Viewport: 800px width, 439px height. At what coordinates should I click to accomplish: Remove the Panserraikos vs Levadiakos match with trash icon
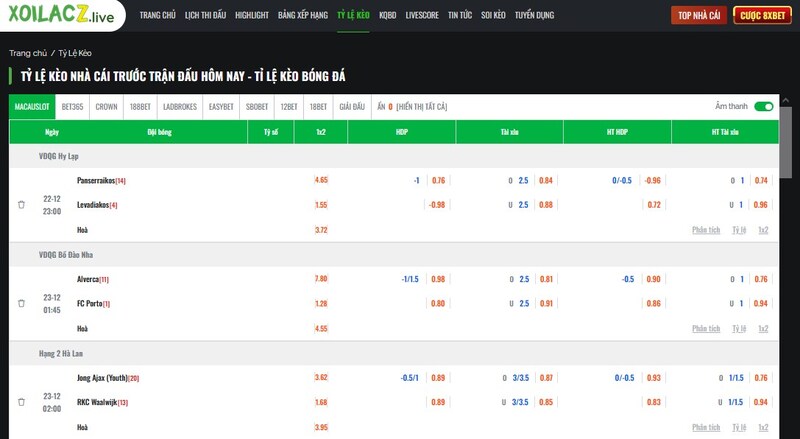(21, 205)
